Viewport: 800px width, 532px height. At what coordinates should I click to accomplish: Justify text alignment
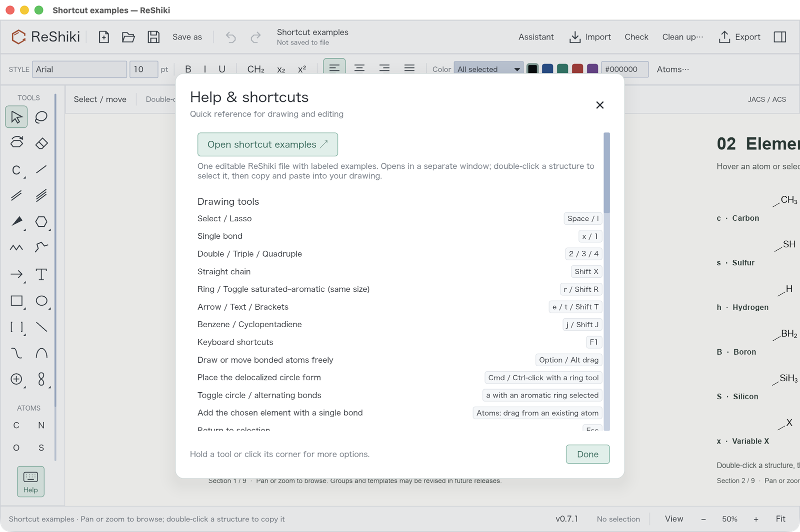coord(409,68)
